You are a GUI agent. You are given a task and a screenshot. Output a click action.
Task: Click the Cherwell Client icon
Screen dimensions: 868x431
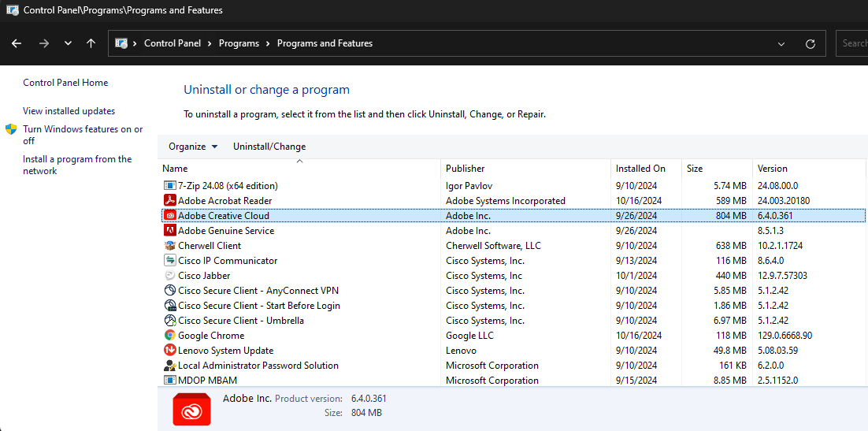point(169,245)
